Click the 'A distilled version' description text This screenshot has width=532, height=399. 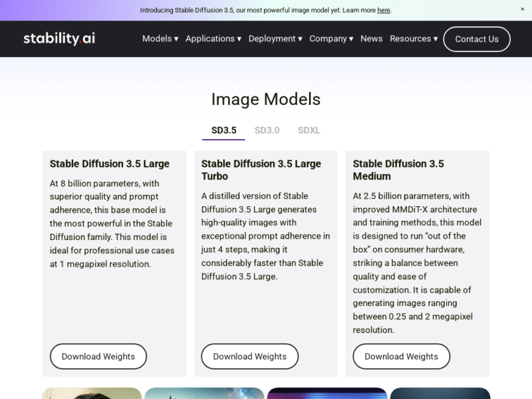(265, 236)
